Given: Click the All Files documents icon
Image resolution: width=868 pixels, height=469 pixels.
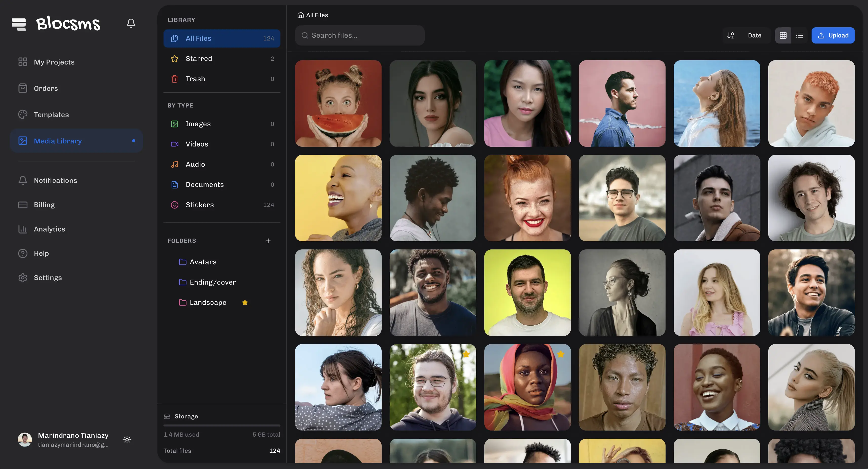Looking at the screenshot, I should pos(175,38).
